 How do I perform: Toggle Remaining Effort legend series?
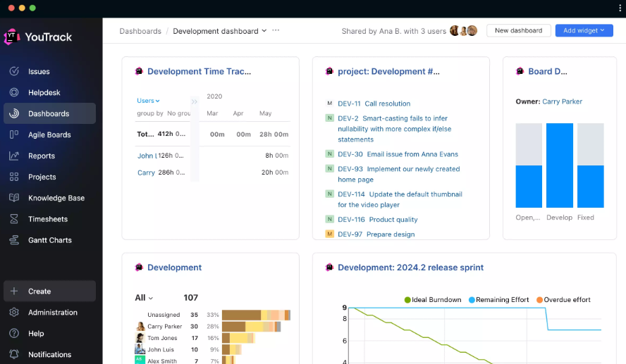click(498, 300)
